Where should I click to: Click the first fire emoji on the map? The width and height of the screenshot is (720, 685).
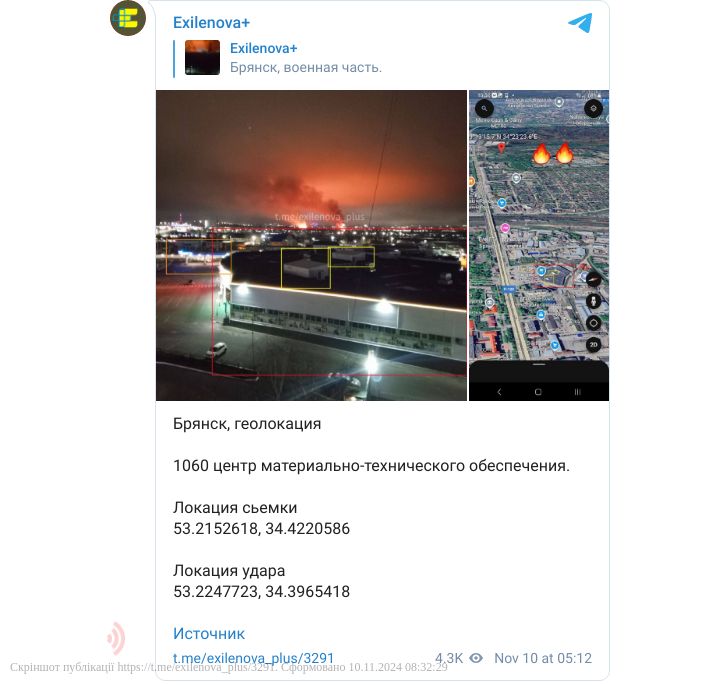click(541, 154)
